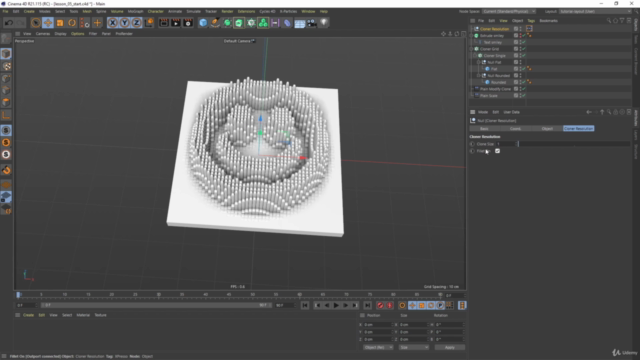Switch to the Basic tab
This screenshot has width=640, height=360.
[484, 129]
